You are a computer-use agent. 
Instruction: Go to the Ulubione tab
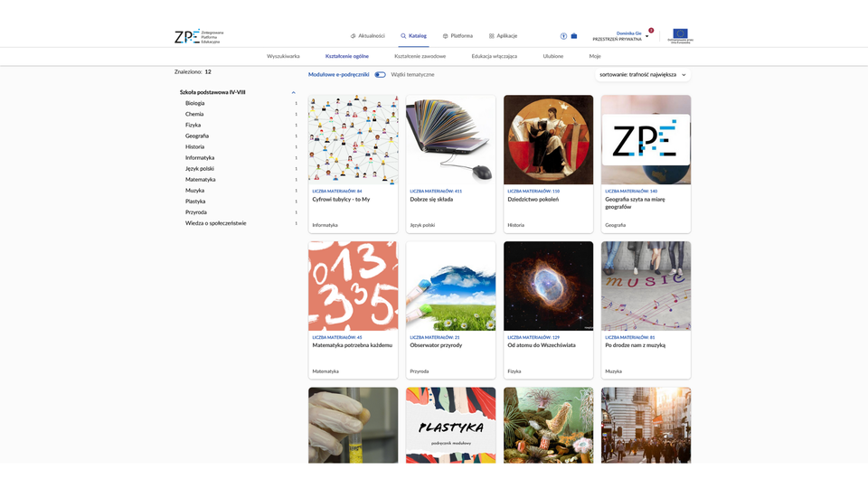552,56
